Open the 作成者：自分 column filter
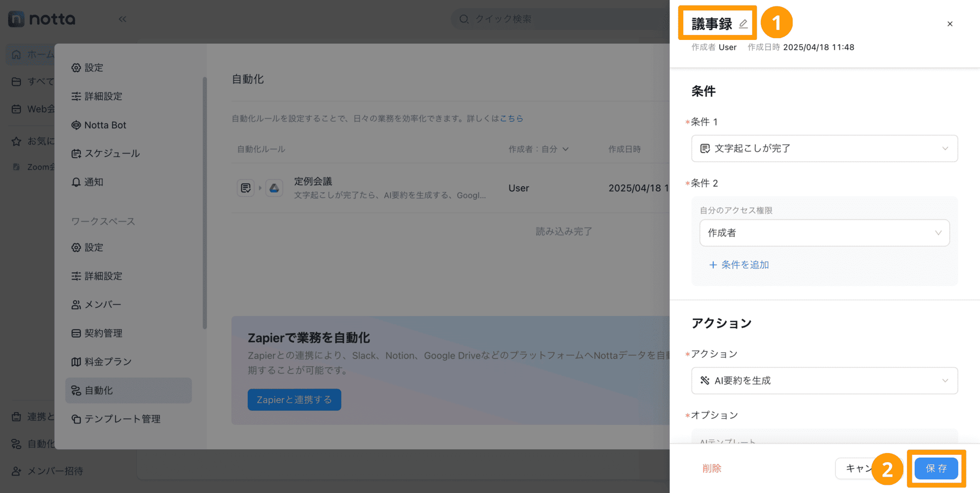Viewport: 980px width, 493px height. pos(538,149)
